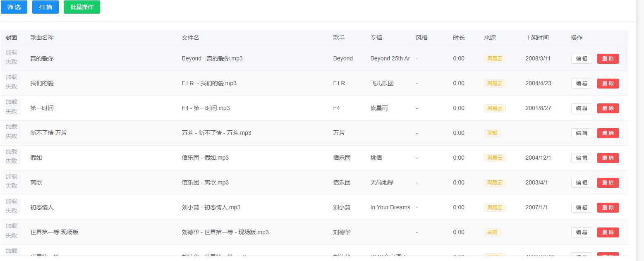Click the 网易云 tag in 假如 row
Image resolution: width=644 pixels, height=261 pixels.
495,158
